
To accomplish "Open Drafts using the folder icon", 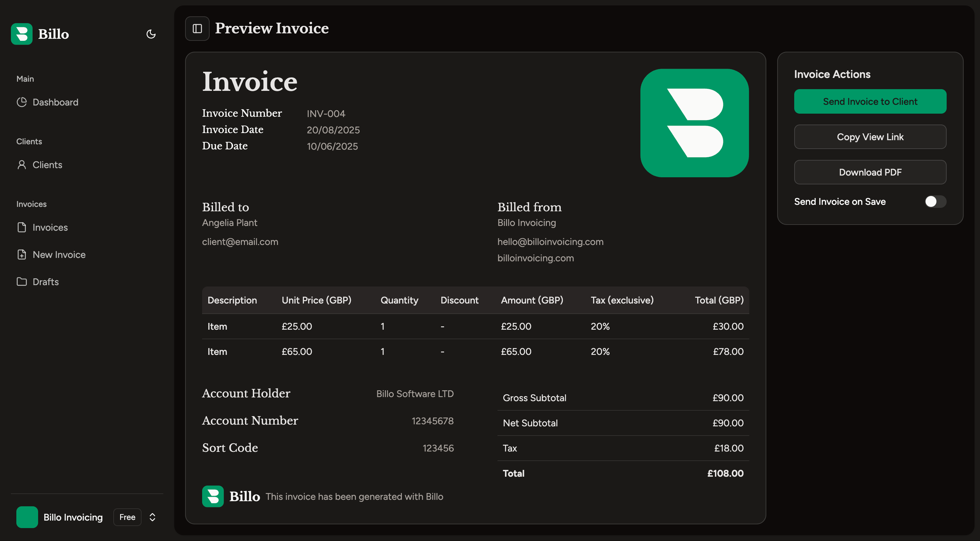I will click(22, 281).
